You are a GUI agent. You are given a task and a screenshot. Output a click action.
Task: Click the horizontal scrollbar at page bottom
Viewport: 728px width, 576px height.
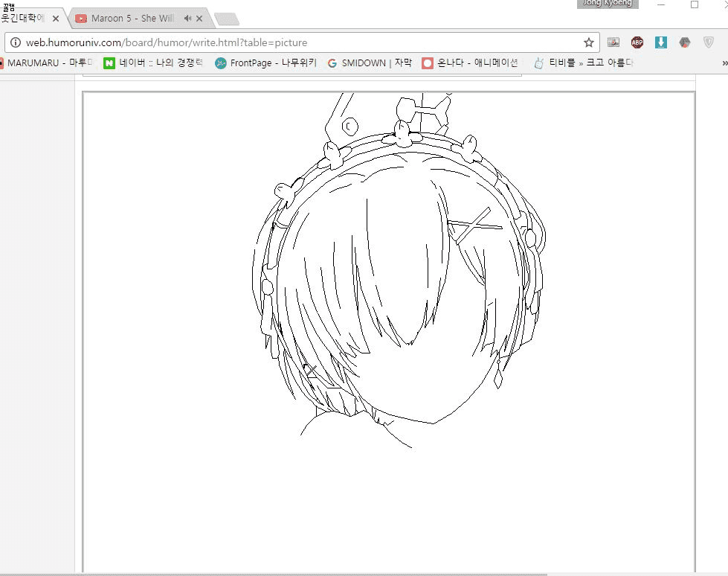(x=273, y=575)
